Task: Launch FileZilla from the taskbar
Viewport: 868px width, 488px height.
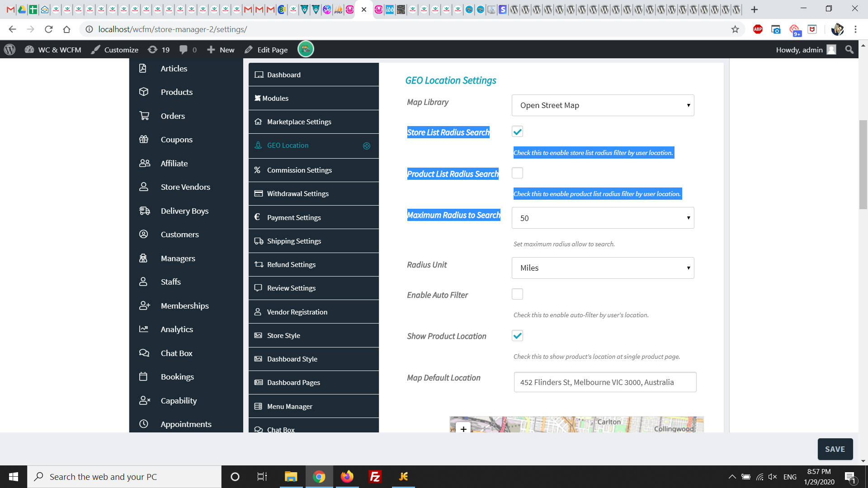Action: 375,477
